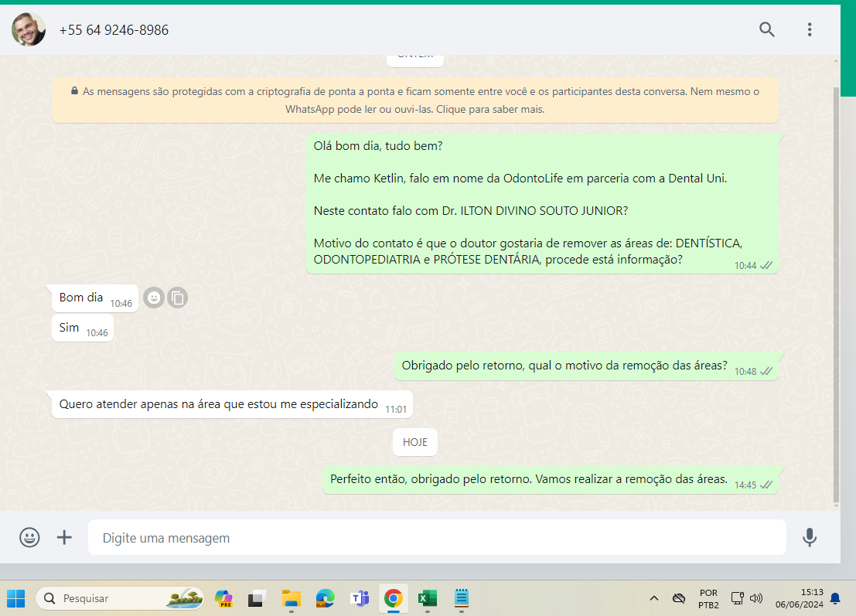This screenshot has height=616, width=856.
Task: Click the encryption notice to learn more
Action: pos(415,100)
